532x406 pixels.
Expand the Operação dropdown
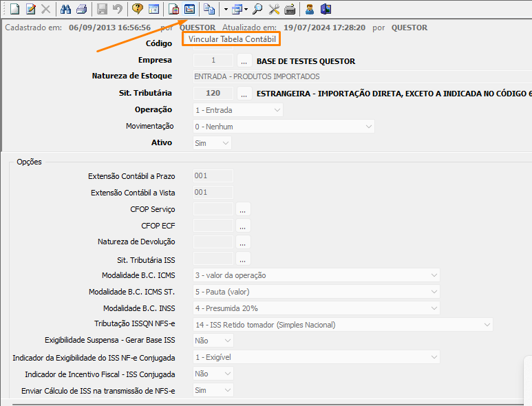tap(277, 110)
